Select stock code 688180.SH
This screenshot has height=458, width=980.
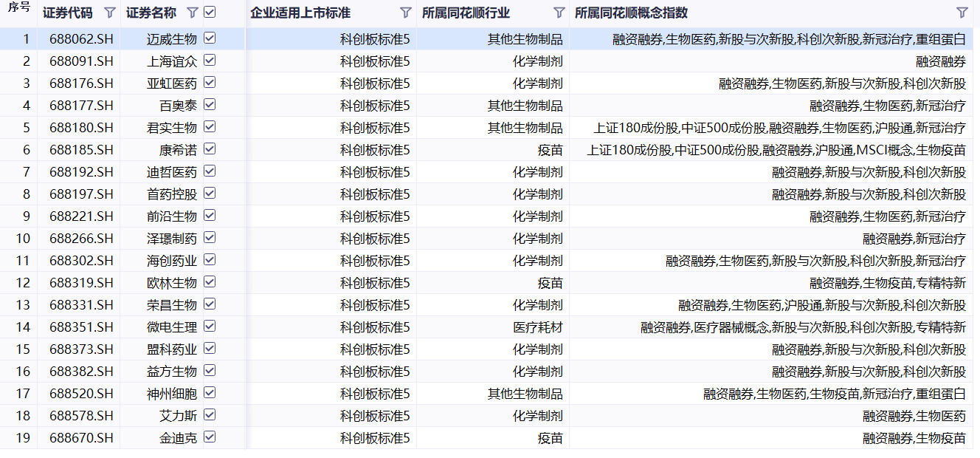[x=82, y=128]
